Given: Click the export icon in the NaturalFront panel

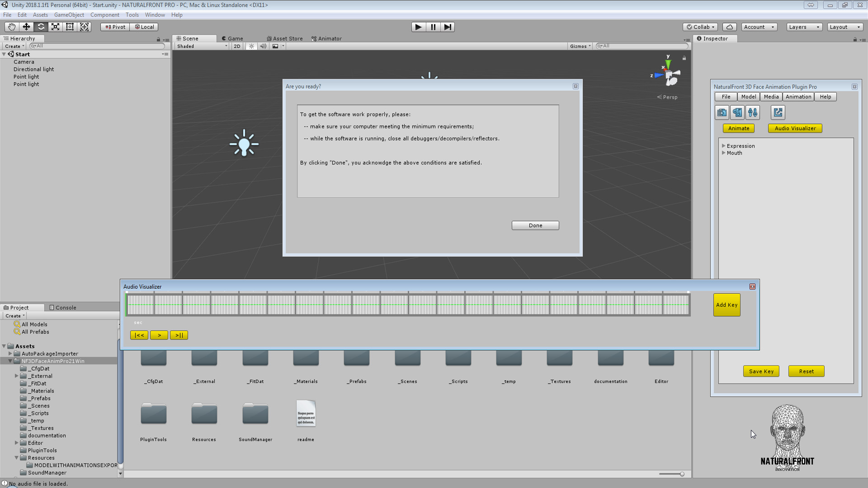Looking at the screenshot, I should point(778,112).
